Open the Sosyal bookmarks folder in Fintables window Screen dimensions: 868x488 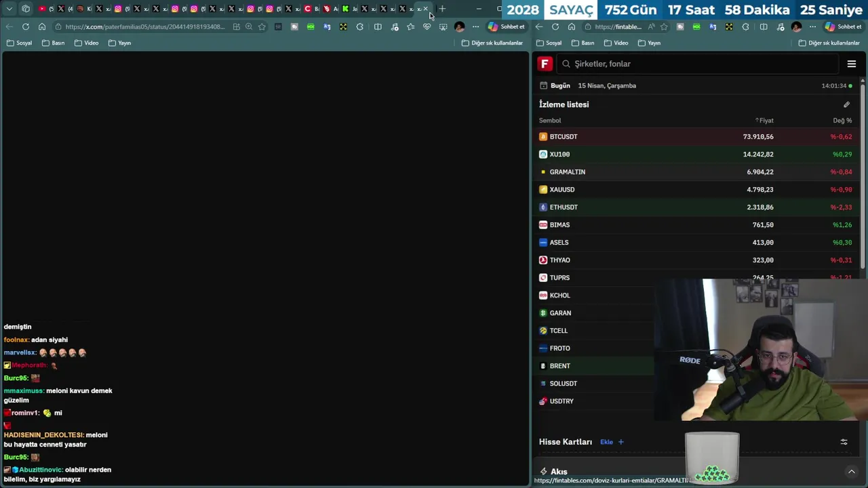(549, 43)
